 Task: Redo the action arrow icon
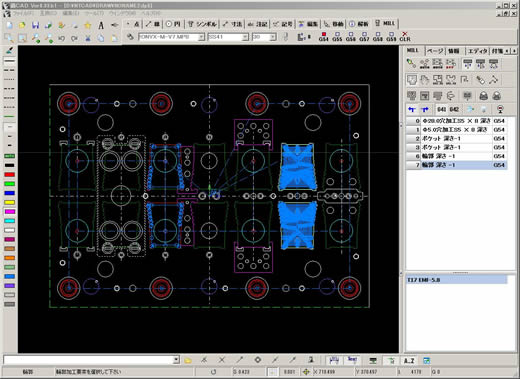click(74, 38)
